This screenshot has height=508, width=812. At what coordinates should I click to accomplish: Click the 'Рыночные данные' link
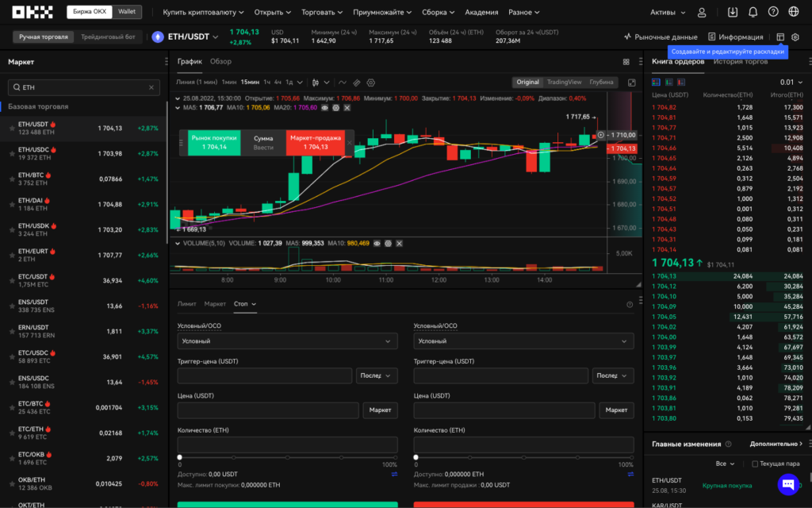point(661,37)
